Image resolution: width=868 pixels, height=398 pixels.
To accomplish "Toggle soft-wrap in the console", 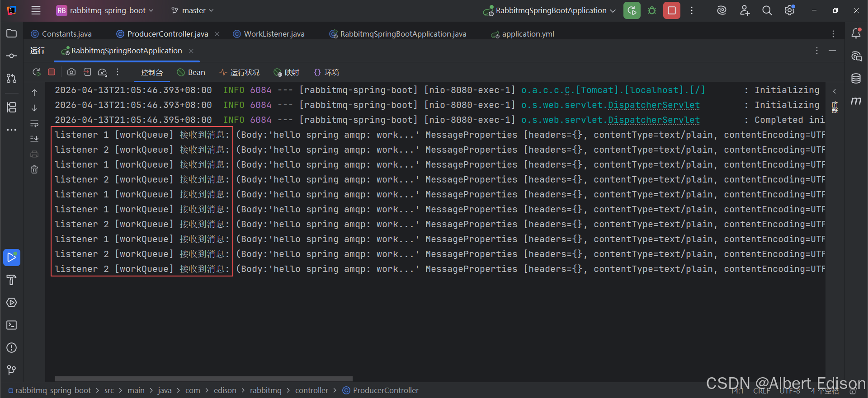I will point(34,123).
